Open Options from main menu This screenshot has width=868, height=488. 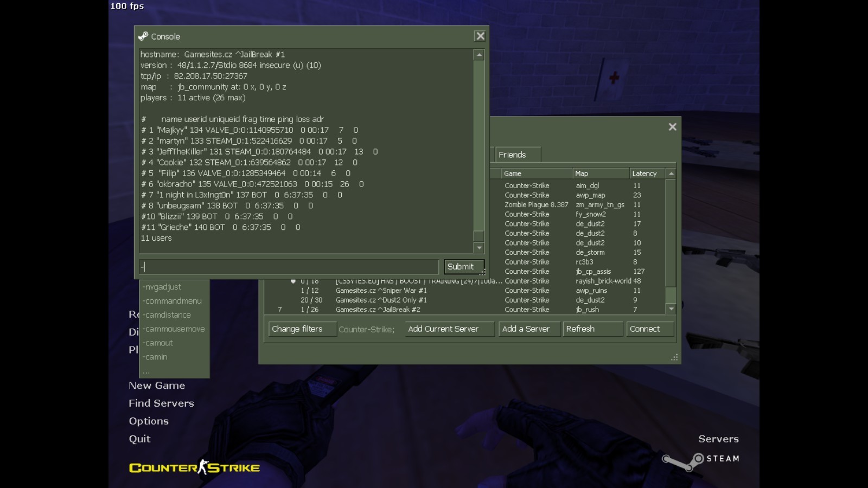pyautogui.click(x=149, y=421)
